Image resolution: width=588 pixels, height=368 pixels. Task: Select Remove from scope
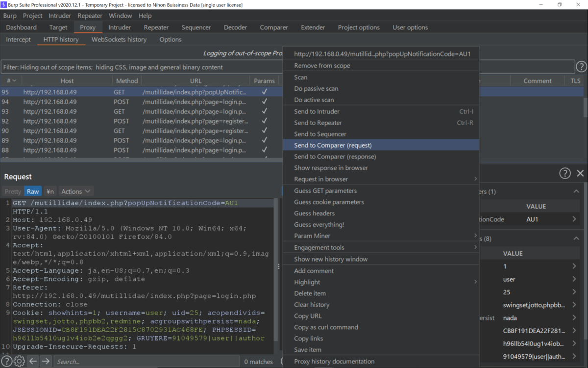tap(380, 65)
